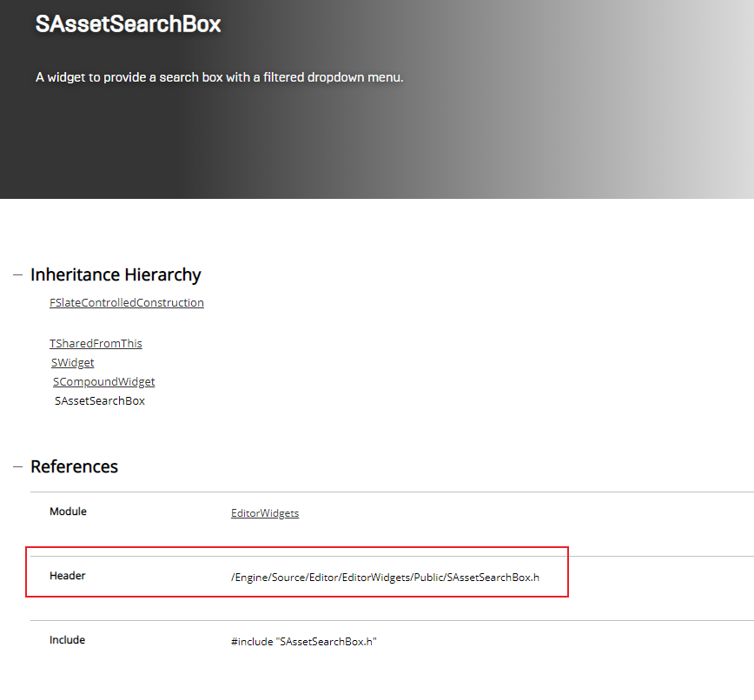
Task: Click the #include keyword text
Action: click(251, 642)
